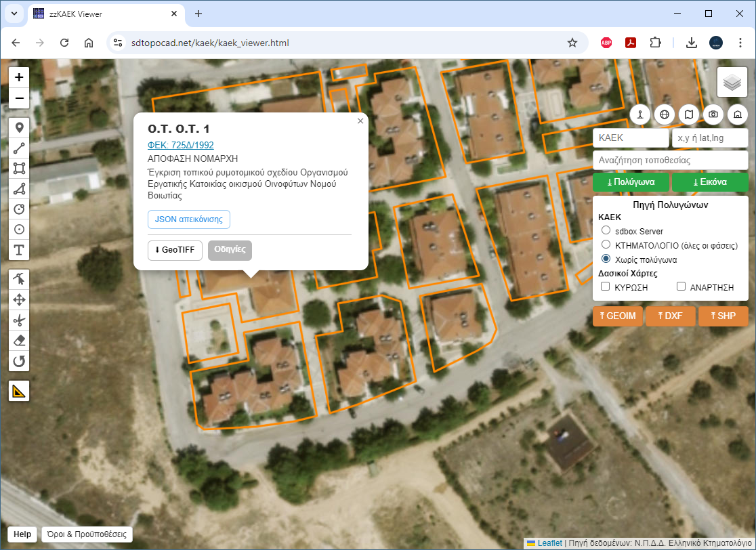Open the map layers control

click(x=732, y=83)
